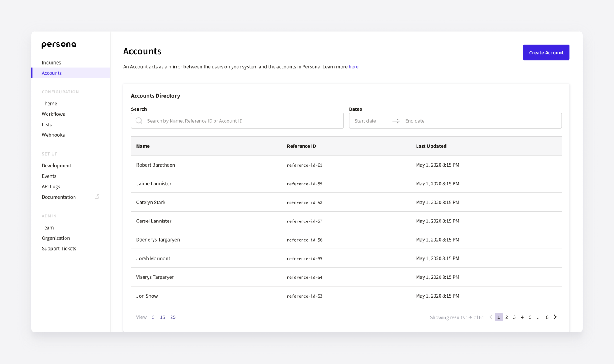The image size is (614, 364).
Task: Open the Development setup page
Action: pos(56,166)
